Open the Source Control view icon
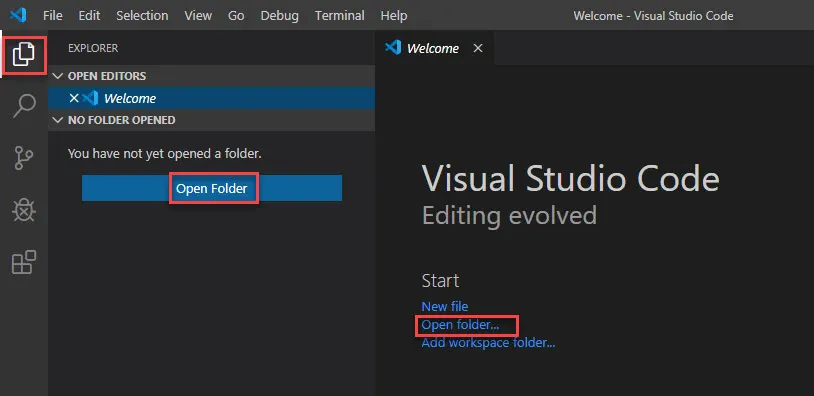 [x=24, y=158]
